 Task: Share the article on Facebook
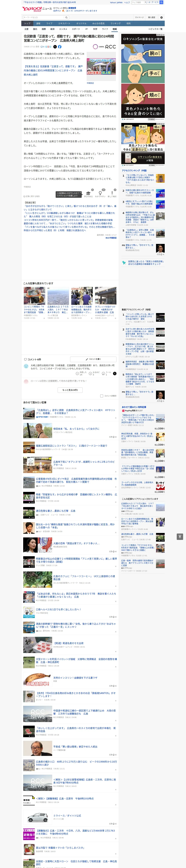coord(60,47)
